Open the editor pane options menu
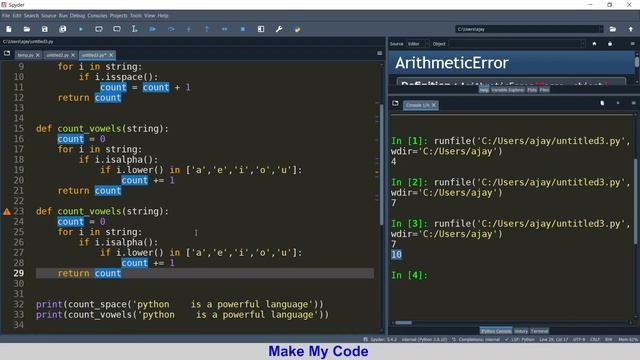This screenshot has height=360, width=640. coord(380,53)
